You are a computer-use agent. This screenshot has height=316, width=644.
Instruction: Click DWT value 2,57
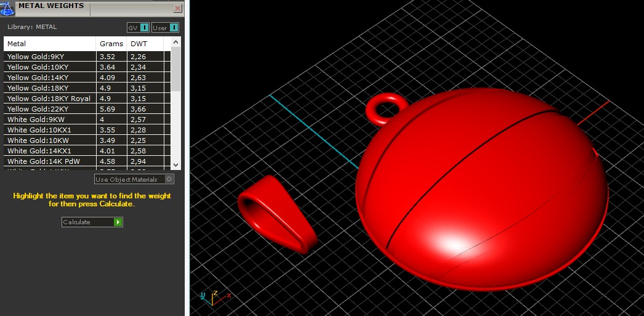pos(139,120)
